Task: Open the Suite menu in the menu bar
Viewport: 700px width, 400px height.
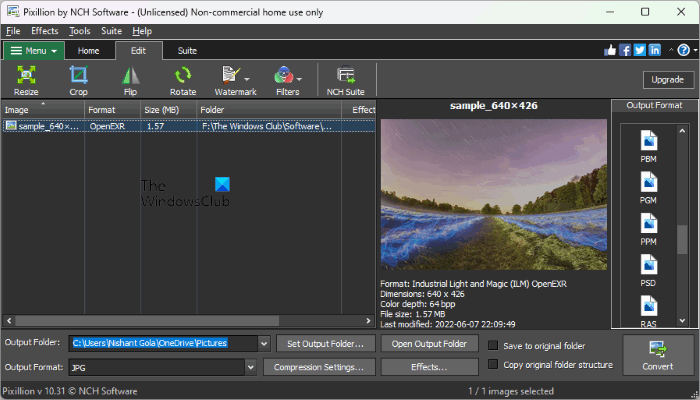Action: click(x=112, y=31)
